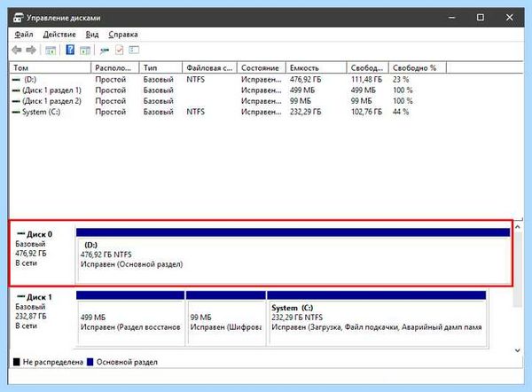
Task: Open the Файл menu
Action: 24,35
